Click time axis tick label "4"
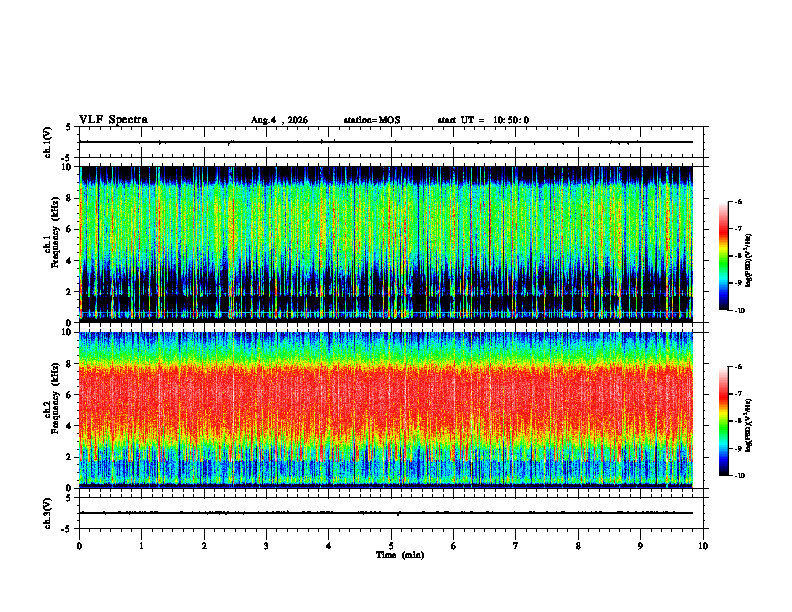The image size is (792, 612). coord(328,546)
